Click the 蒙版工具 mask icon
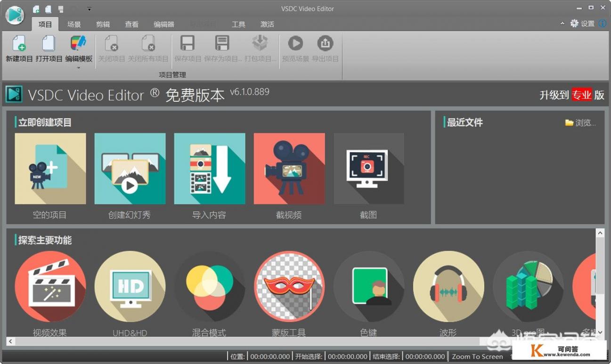611x364 pixels. click(x=289, y=286)
